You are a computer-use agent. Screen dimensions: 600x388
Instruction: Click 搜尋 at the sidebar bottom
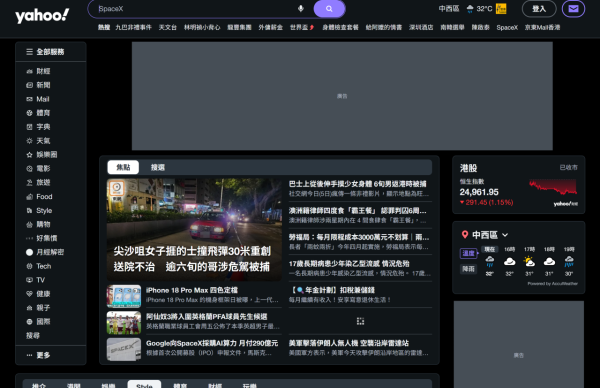coord(33,336)
